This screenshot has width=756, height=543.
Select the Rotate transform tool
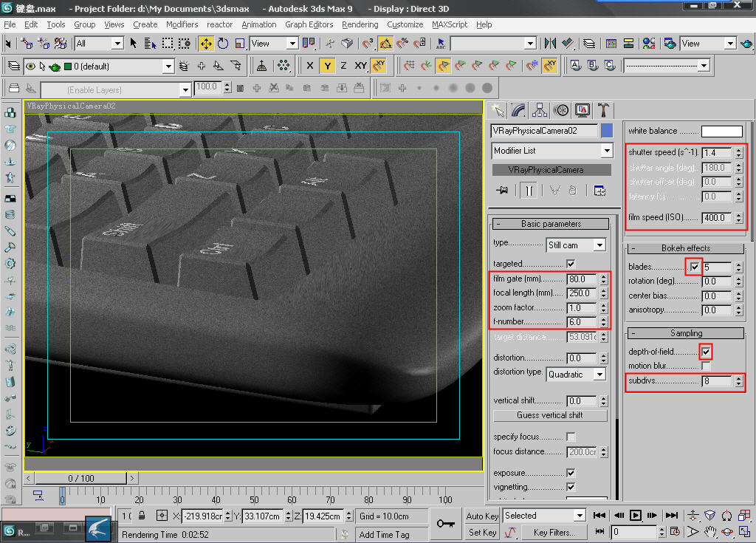(x=223, y=44)
